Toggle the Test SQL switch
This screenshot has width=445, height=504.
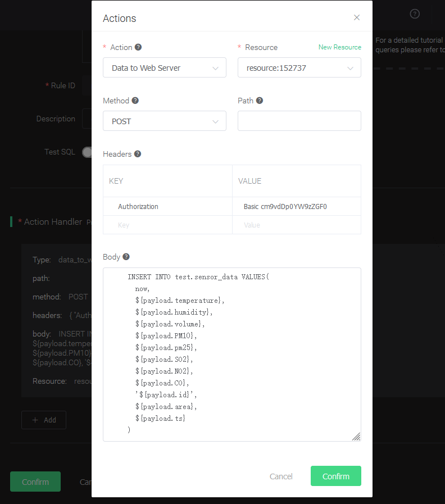pyautogui.click(x=88, y=152)
